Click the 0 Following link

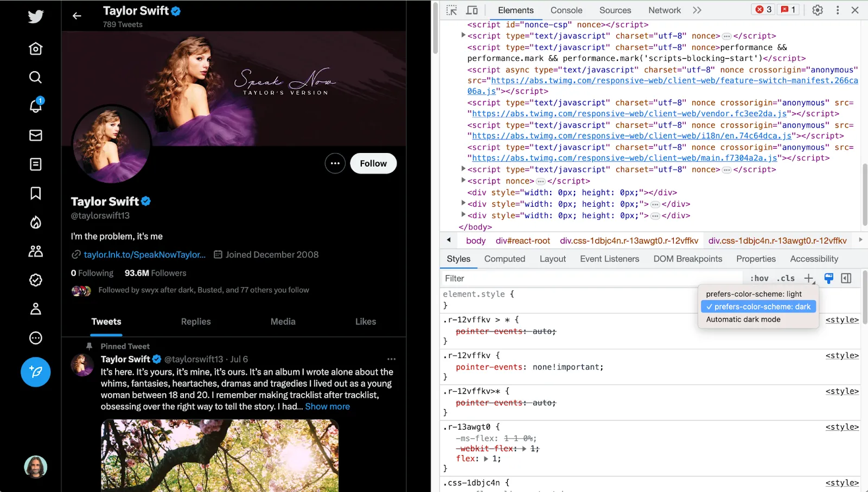coord(92,273)
